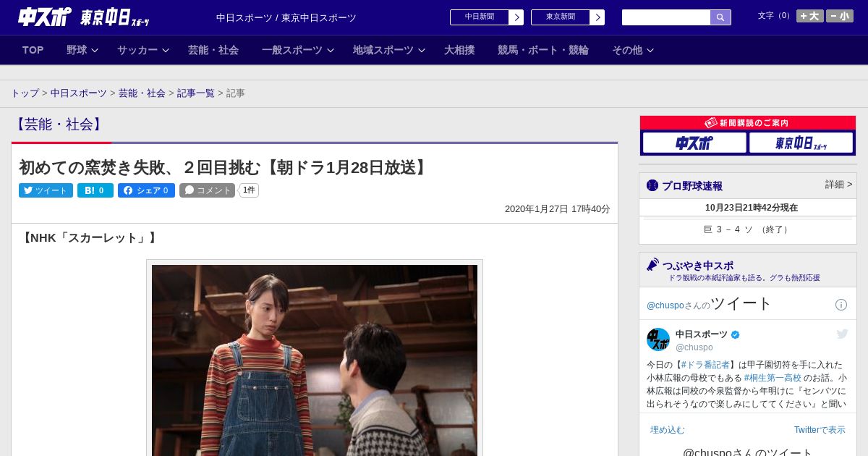Click the 埋め込む link
Viewport: 868px width, 456px height.
[x=667, y=430]
